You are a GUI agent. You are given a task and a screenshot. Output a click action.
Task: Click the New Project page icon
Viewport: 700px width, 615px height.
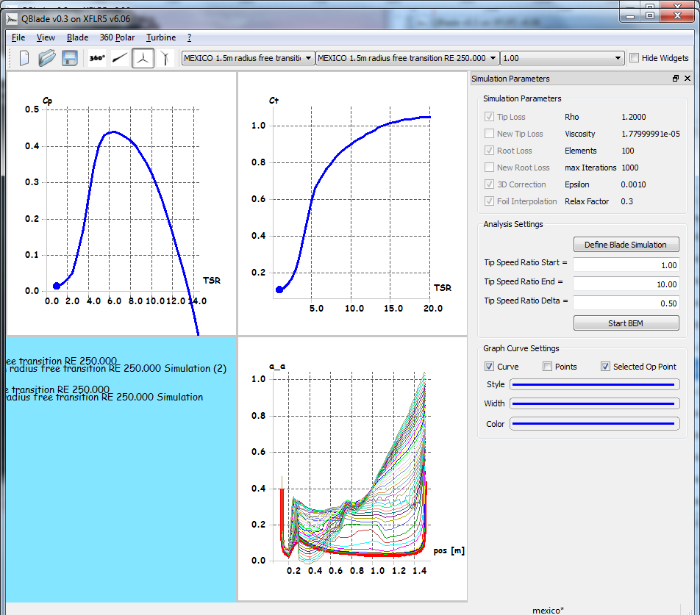24,58
